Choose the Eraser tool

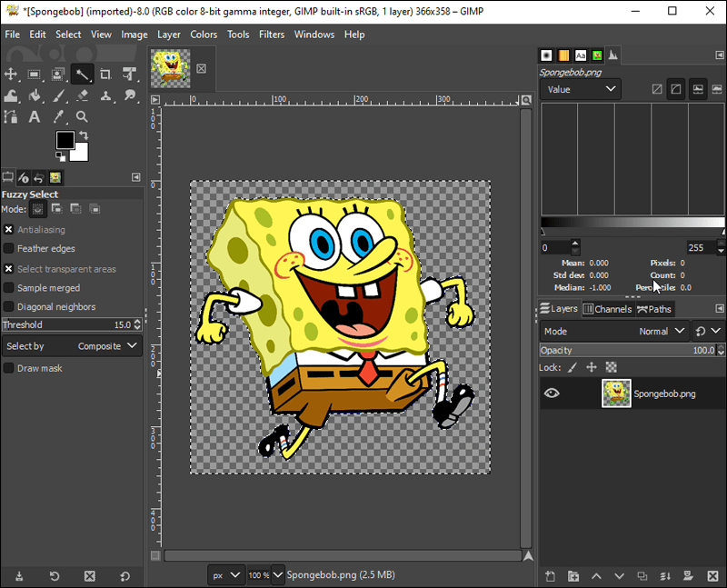[x=82, y=95]
